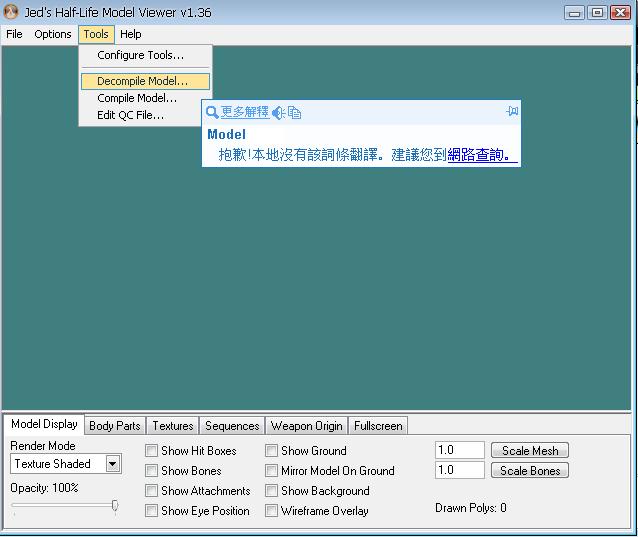Toggle the Show Bones checkbox
The image size is (638, 537).
pos(151,471)
